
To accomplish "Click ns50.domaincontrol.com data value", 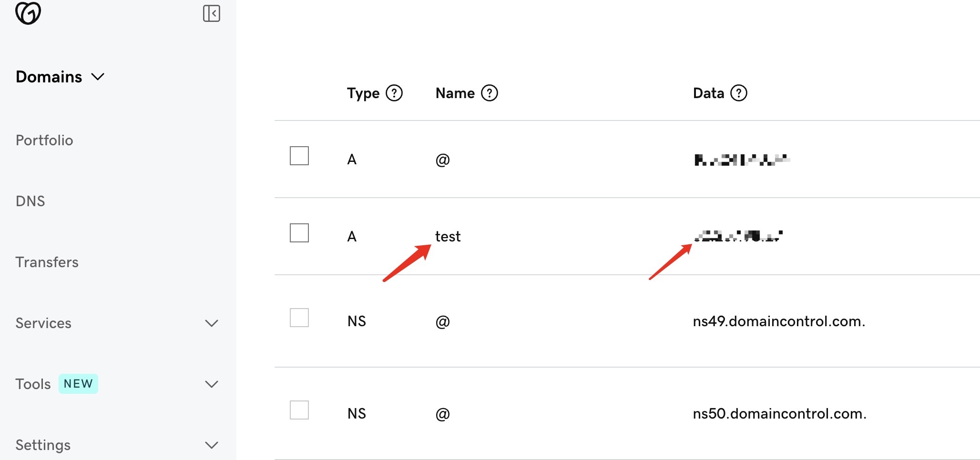I will [780, 414].
